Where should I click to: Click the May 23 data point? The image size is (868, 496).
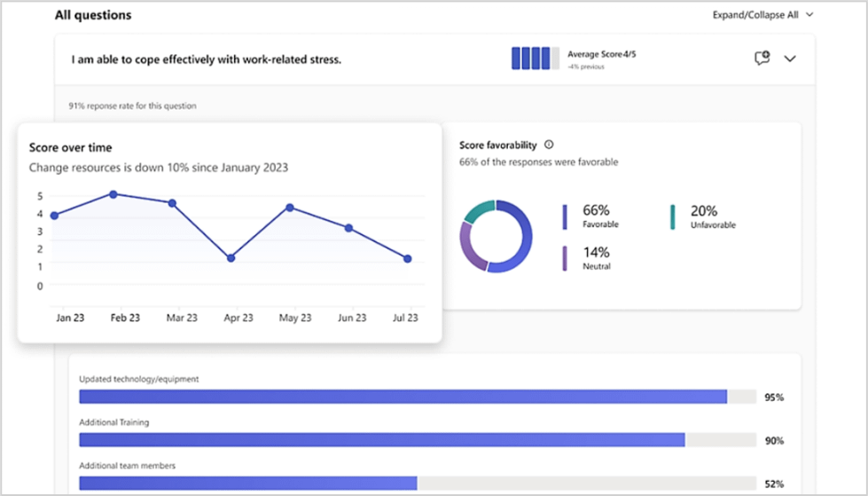(x=289, y=208)
